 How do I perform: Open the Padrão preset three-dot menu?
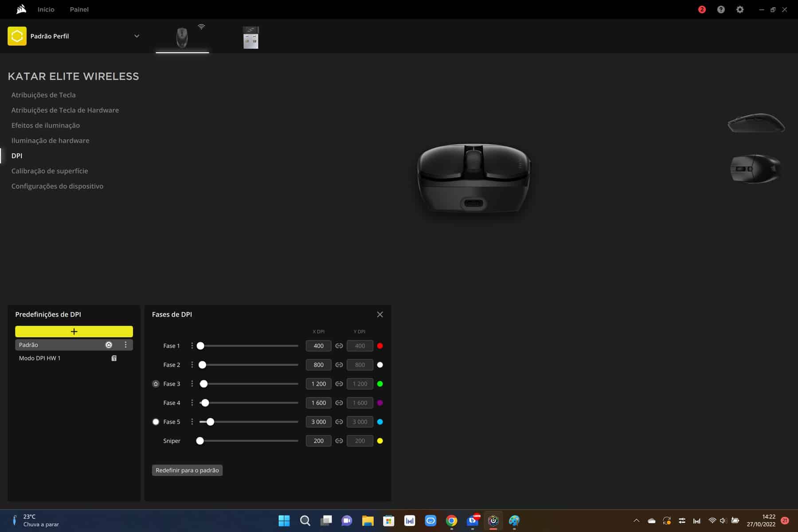click(125, 344)
